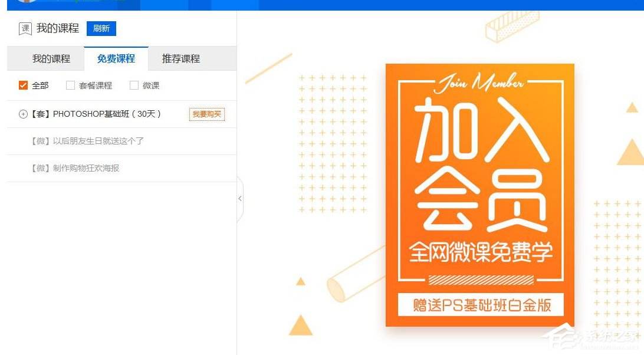Click the 我的课程 bookmark icon
Viewport: 644px width, 355px height.
25,29
